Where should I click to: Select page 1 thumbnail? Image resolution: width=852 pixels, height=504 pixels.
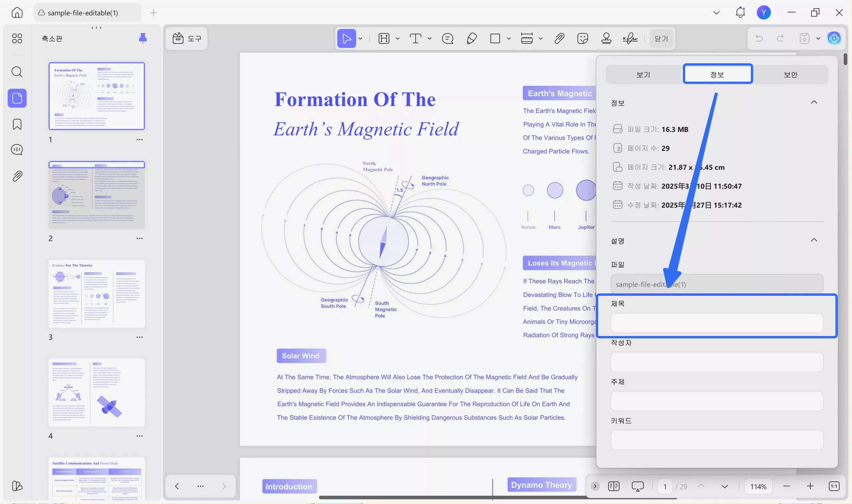click(x=97, y=96)
